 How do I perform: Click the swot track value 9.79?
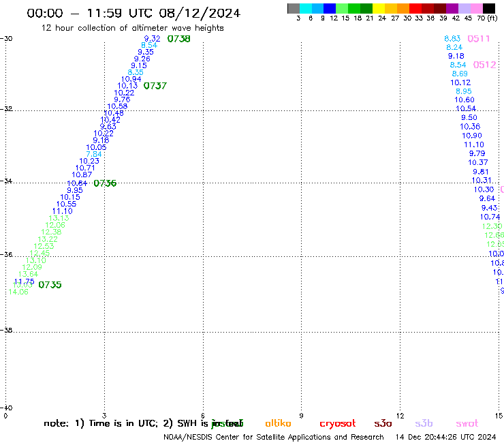coord(477,154)
